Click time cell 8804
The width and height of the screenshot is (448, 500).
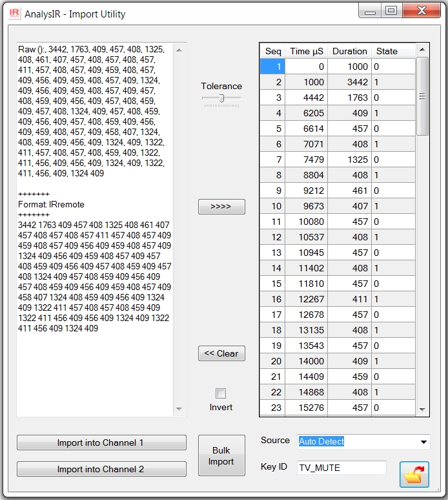306,175
